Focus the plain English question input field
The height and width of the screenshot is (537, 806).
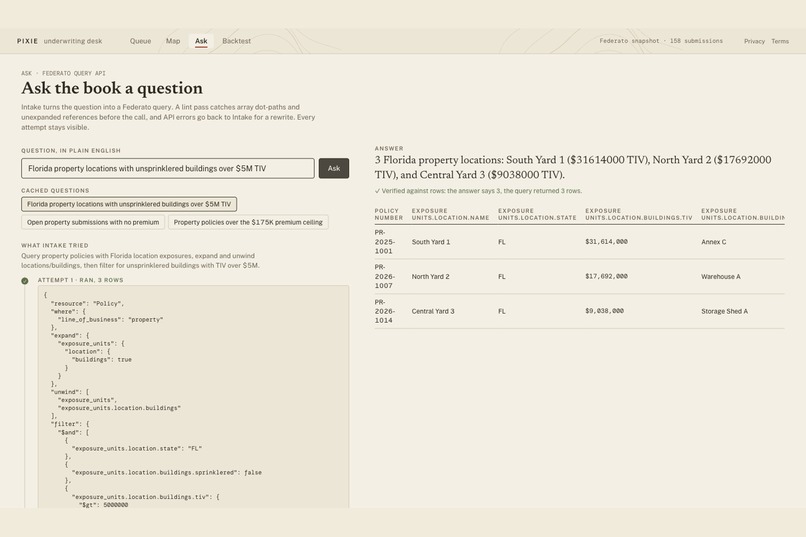168,168
